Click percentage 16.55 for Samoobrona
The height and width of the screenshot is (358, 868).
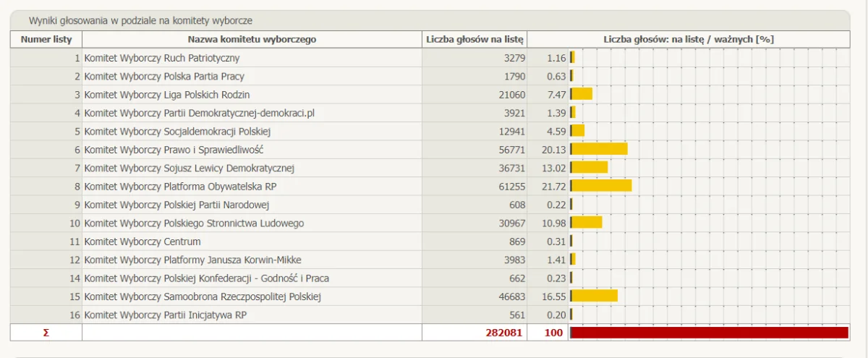553,297
